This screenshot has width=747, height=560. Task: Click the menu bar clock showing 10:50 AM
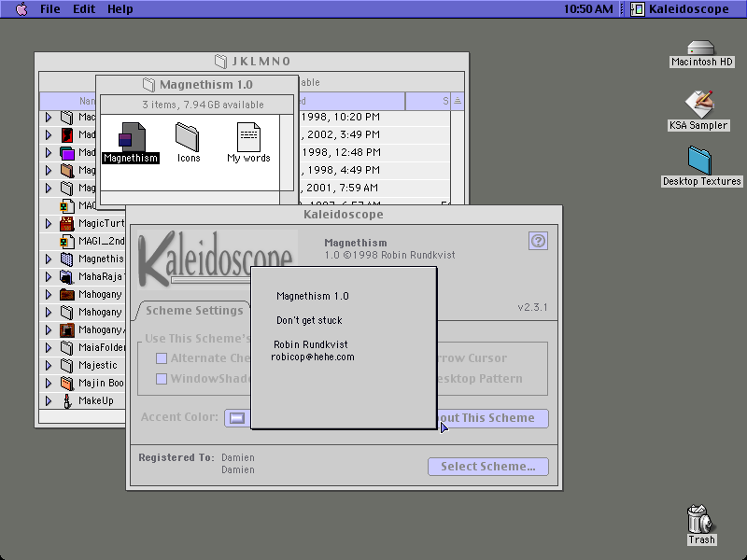pos(588,8)
